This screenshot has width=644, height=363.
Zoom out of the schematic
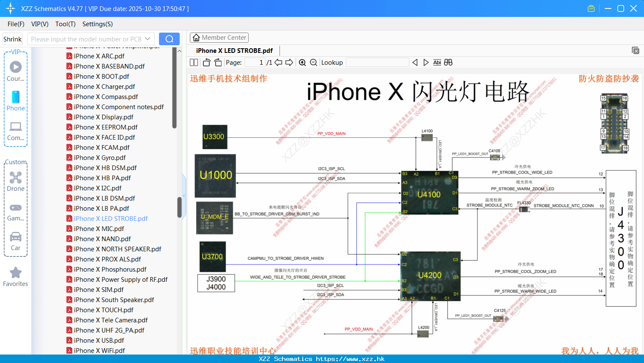313,62
